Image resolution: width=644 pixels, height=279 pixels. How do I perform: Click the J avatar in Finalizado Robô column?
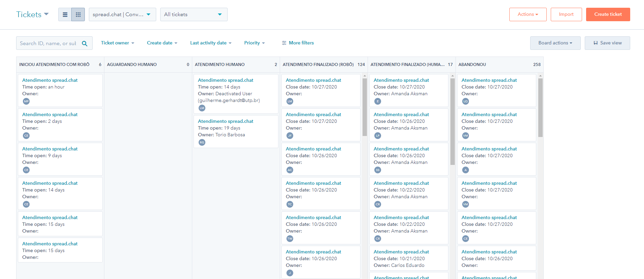pyautogui.click(x=290, y=273)
